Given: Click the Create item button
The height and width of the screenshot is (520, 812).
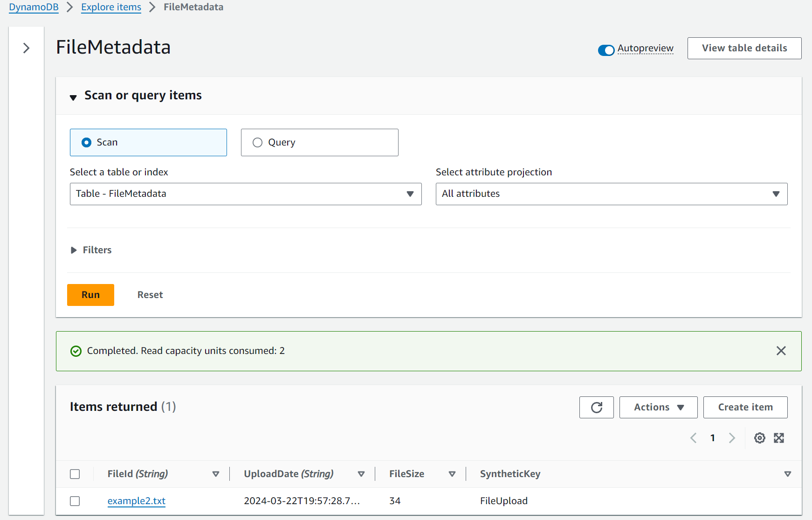Looking at the screenshot, I should [745, 408].
